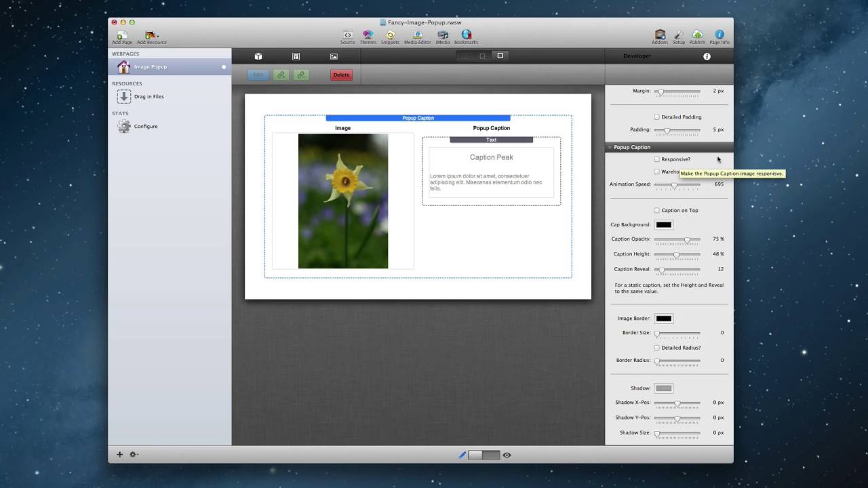Click the plus button at bottom left
This screenshot has width=868, height=488.
pyautogui.click(x=120, y=455)
